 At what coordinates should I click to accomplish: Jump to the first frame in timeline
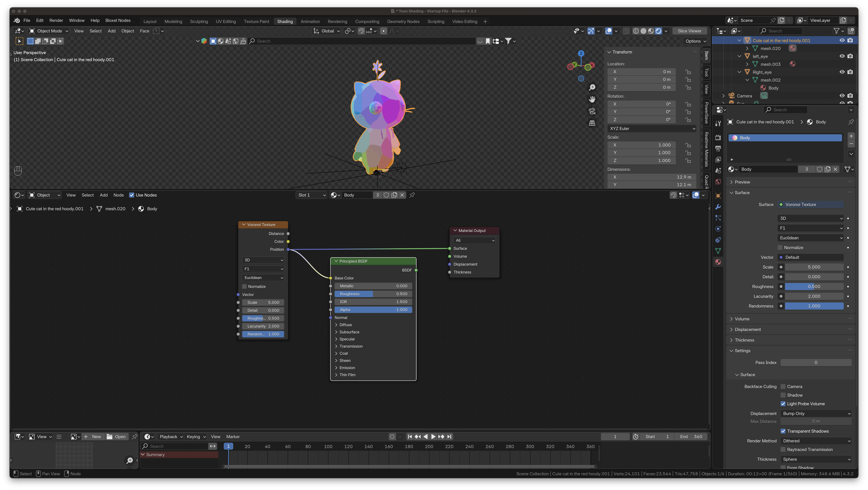click(410, 437)
